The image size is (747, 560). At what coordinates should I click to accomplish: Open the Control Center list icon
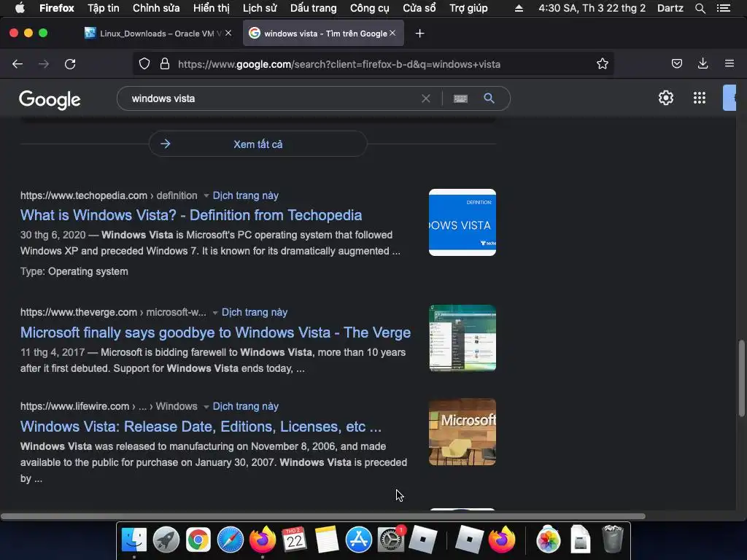[x=724, y=8]
